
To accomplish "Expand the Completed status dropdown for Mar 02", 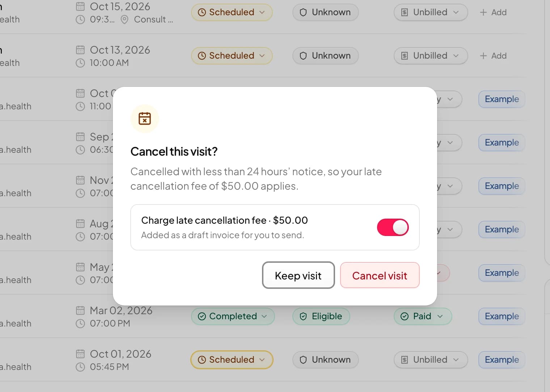I will [x=233, y=316].
